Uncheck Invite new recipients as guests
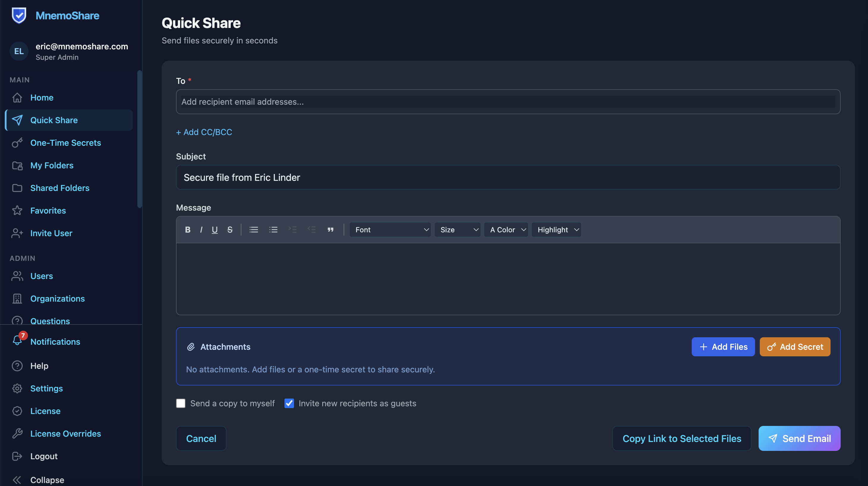The height and width of the screenshot is (486, 868). pos(289,403)
